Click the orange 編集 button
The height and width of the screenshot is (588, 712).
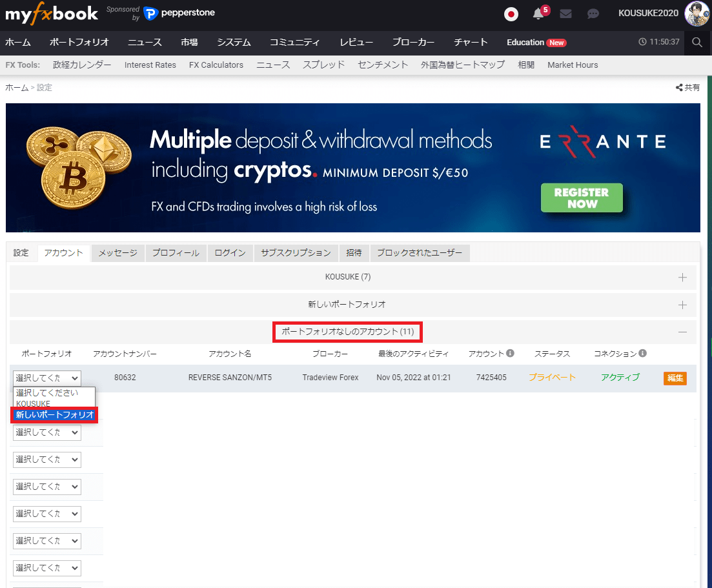tap(675, 378)
